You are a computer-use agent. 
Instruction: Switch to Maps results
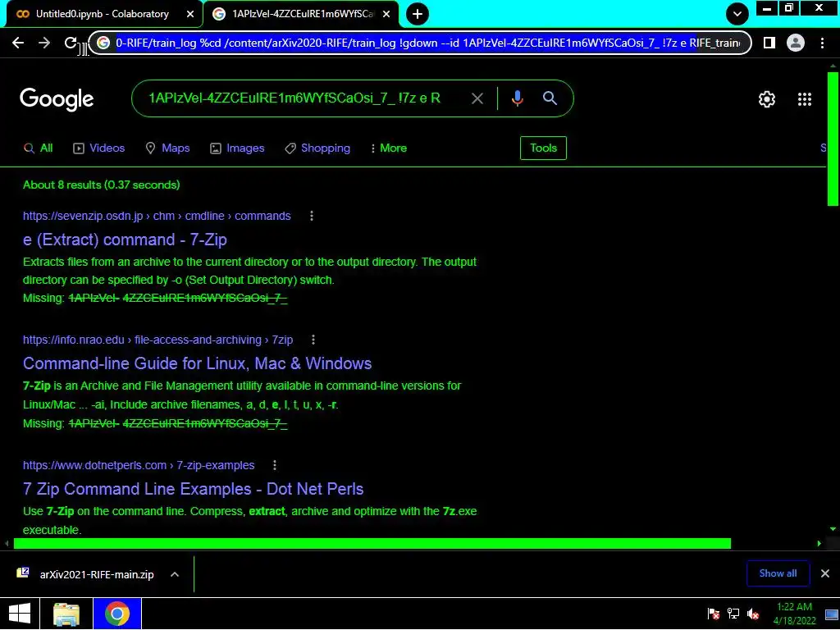(x=167, y=148)
